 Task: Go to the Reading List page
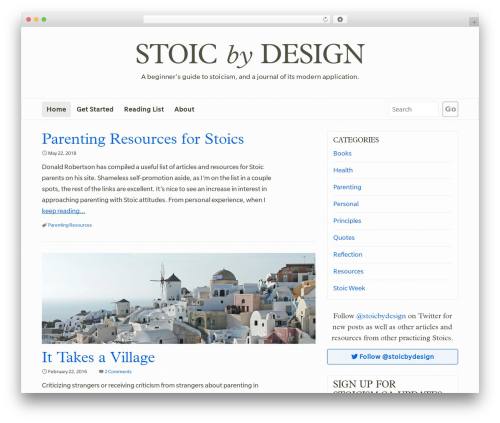(144, 109)
